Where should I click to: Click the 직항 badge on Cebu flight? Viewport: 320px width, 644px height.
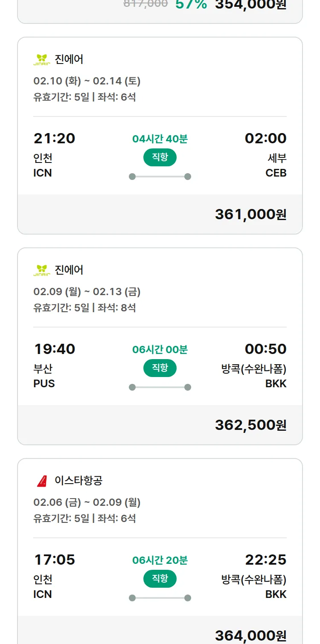160,157
